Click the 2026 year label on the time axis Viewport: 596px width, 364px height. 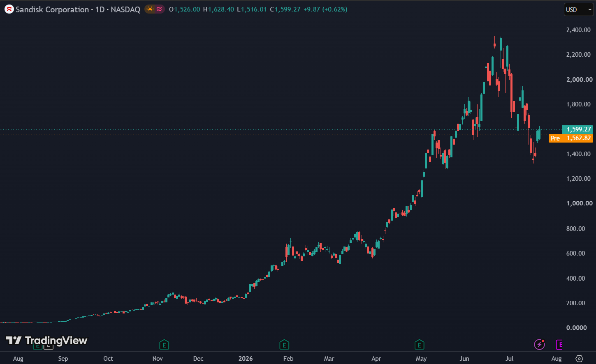[246, 359]
